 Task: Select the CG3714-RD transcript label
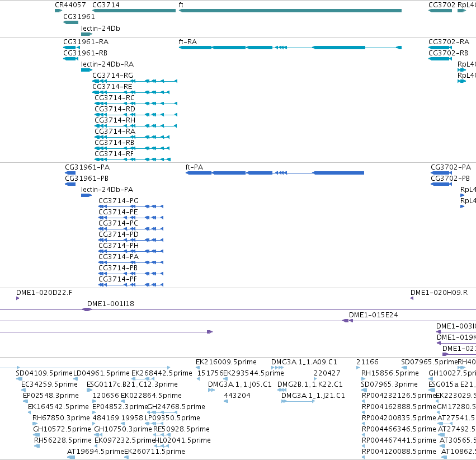[115, 109]
